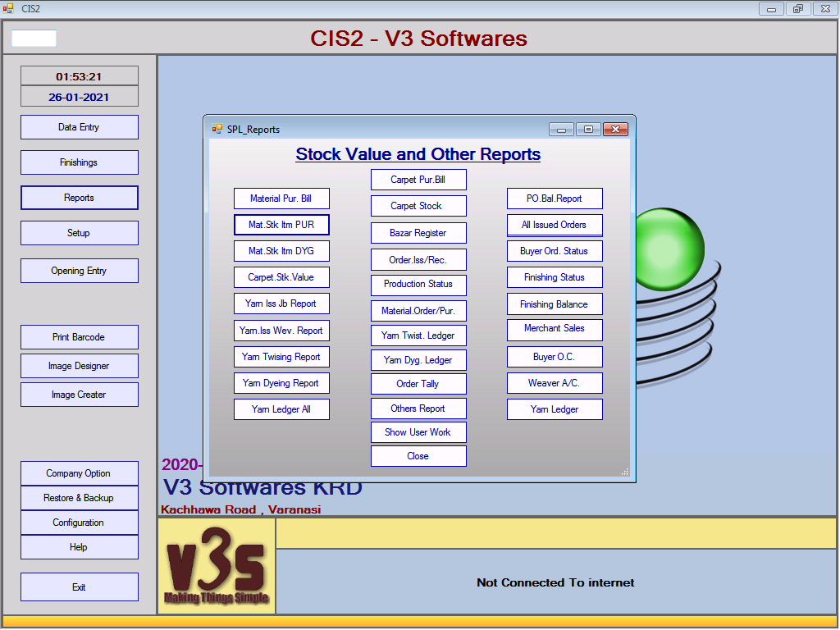The height and width of the screenshot is (630, 840).
Task: Select Production Status report
Action: coord(418,285)
